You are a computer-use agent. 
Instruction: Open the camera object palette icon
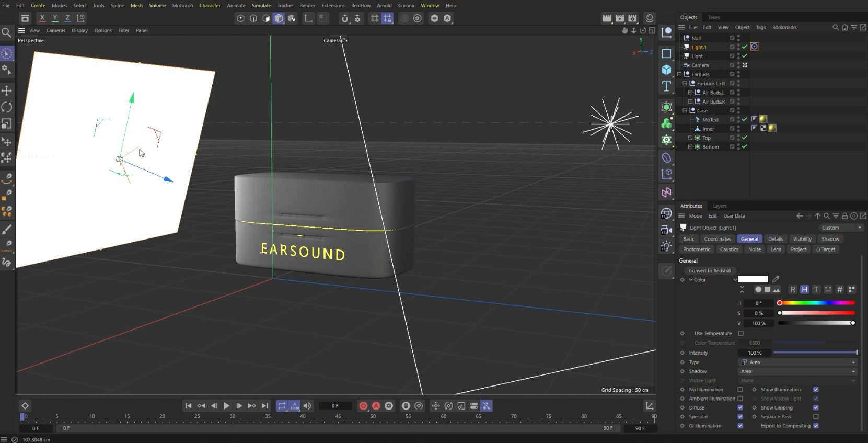(666, 230)
